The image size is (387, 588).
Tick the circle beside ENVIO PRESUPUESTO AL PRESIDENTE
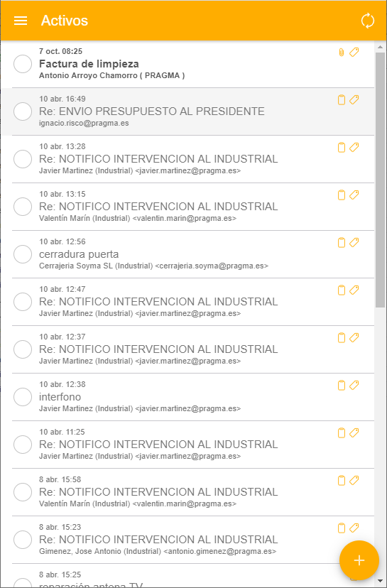(23, 111)
